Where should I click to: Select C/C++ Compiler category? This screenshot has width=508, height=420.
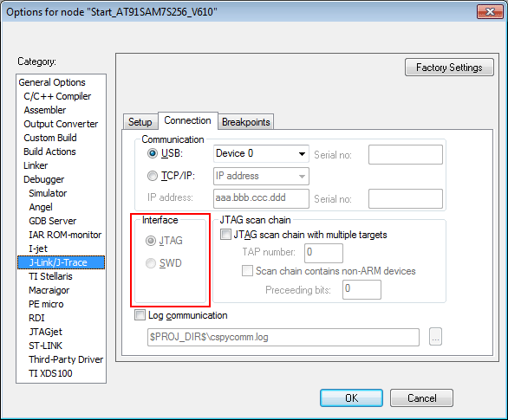[57, 96]
